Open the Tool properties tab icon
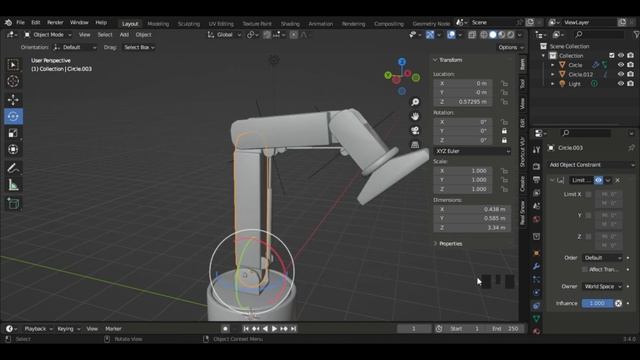640x360 pixels. 536,150
